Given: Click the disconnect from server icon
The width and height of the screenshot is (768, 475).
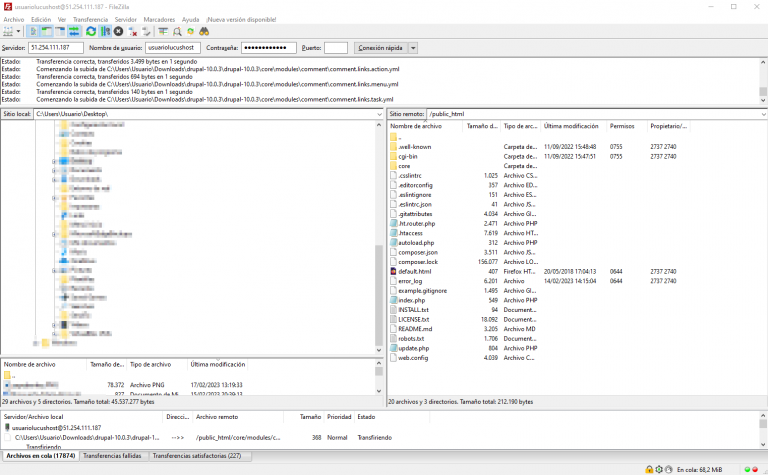Looking at the screenshot, I should pos(134,32).
